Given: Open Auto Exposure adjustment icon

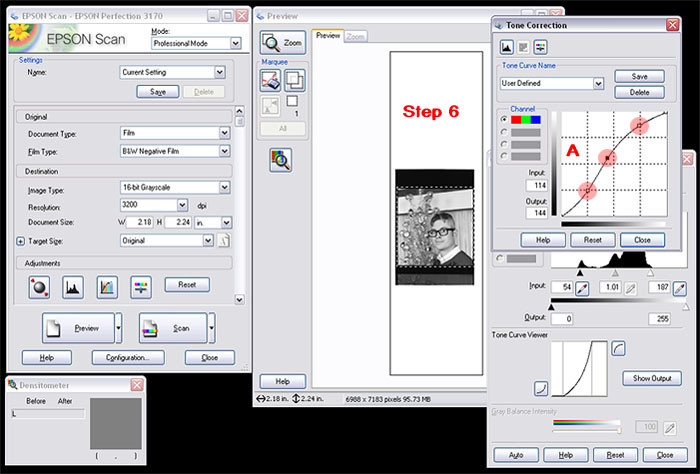Looking at the screenshot, I should pyautogui.click(x=39, y=287).
